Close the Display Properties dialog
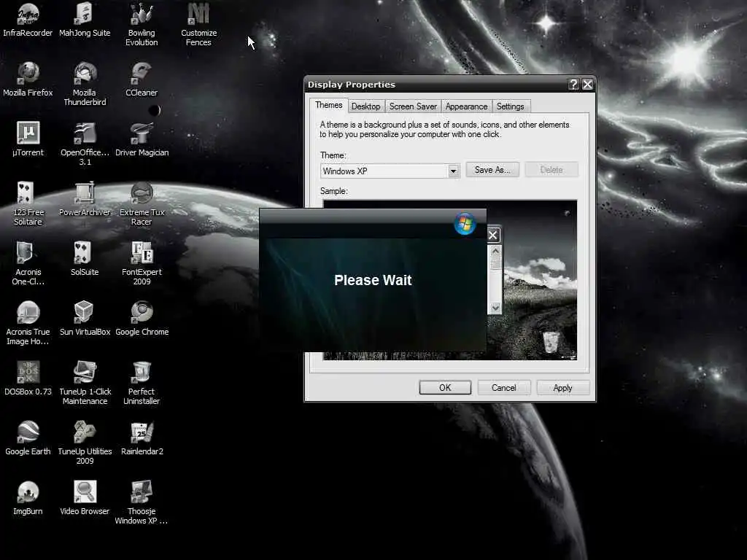 [x=587, y=85]
